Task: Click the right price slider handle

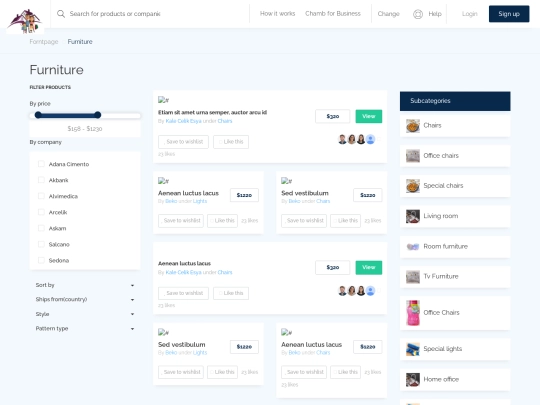Action: tap(97, 115)
